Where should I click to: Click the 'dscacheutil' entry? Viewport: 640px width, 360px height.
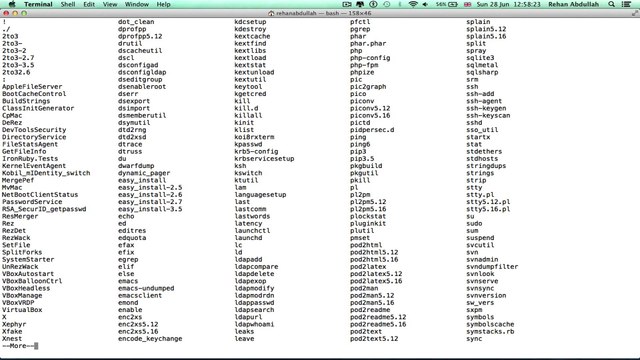(140, 51)
